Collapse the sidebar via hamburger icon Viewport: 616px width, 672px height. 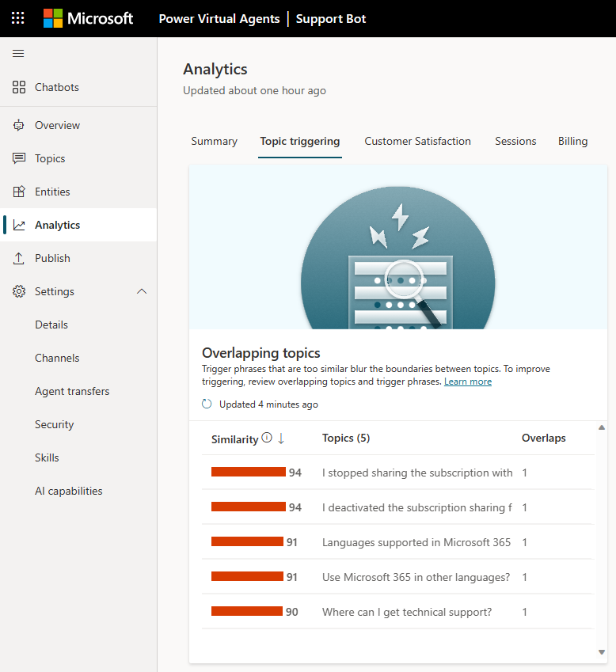[18, 54]
